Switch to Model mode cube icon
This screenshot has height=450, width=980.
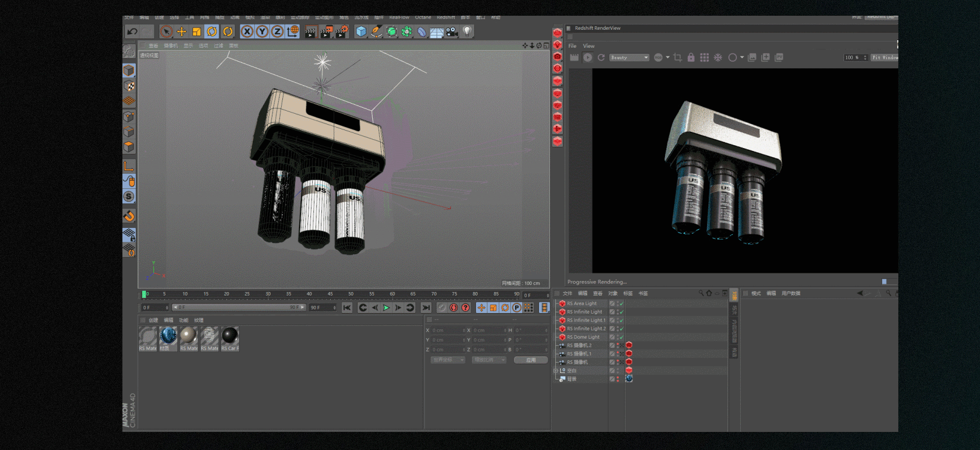click(129, 71)
